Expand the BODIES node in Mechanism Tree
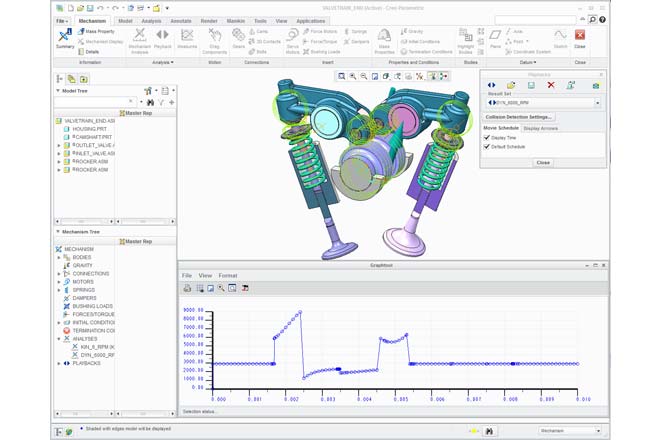Viewport: 660px width, 440px height. (x=59, y=257)
